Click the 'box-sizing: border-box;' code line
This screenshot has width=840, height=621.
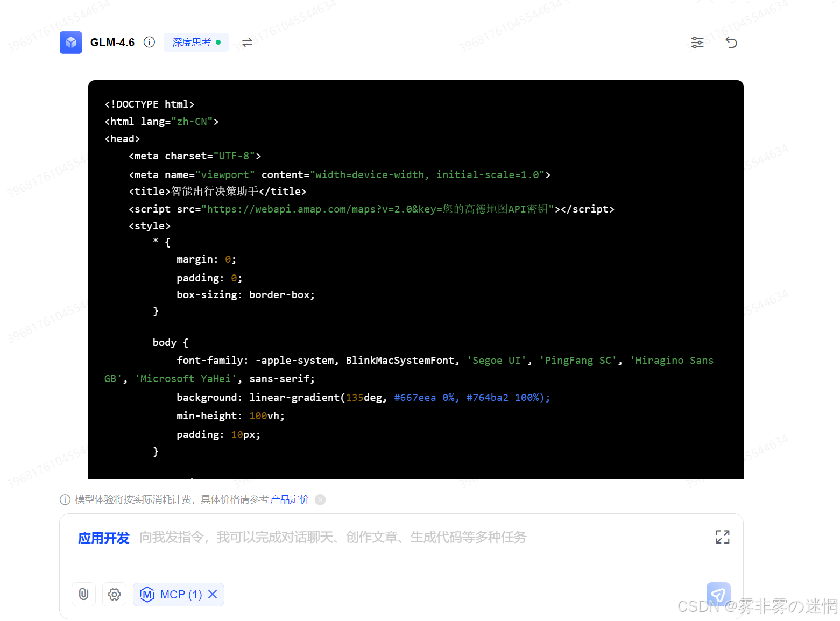click(x=245, y=294)
